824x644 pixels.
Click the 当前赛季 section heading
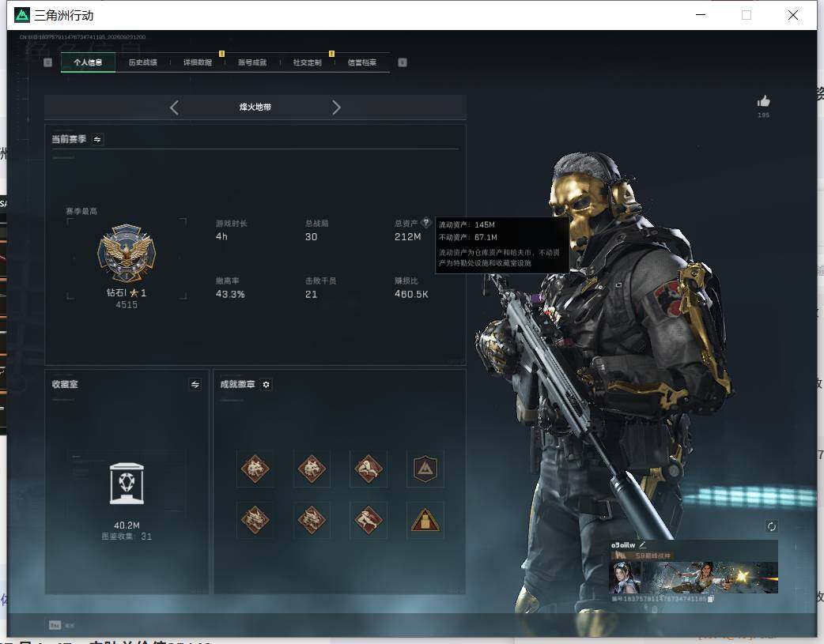pyautogui.click(x=69, y=139)
